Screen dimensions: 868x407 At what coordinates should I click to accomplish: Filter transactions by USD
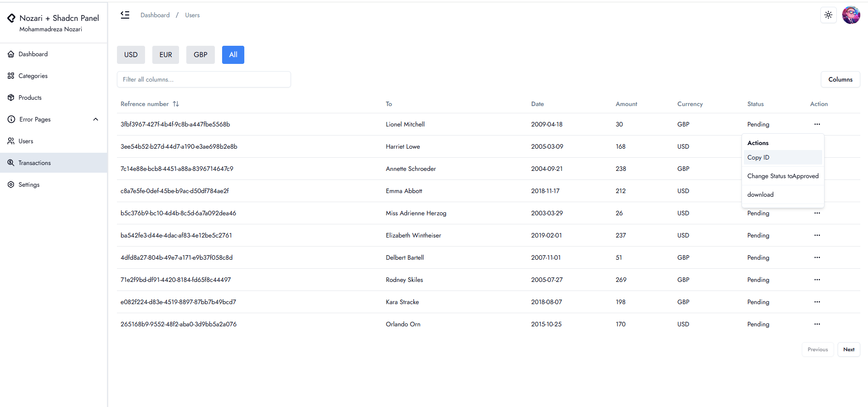tap(131, 55)
